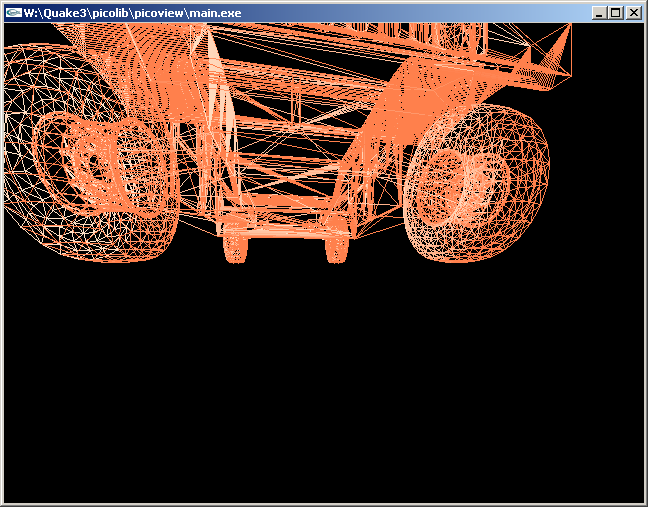The image size is (648, 507).
Task: Close the main.exe viewer window
Action: pyautogui.click(x=632, y=13)
